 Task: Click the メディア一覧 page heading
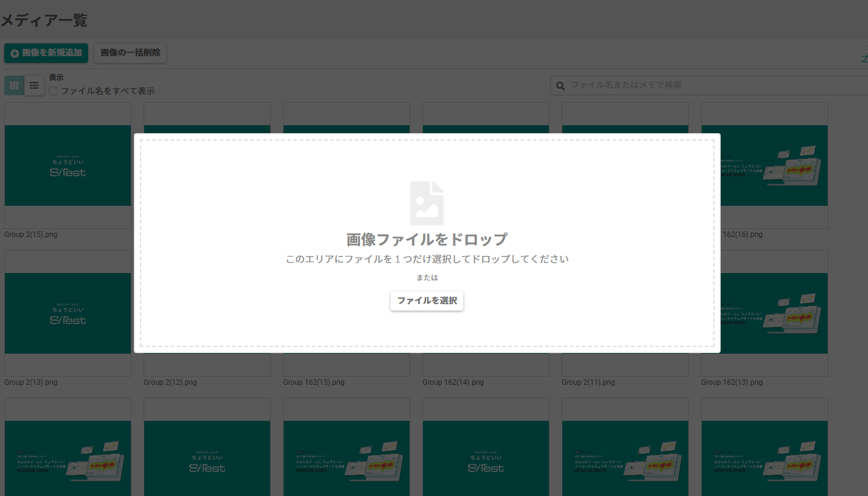(x=43, y=20)
